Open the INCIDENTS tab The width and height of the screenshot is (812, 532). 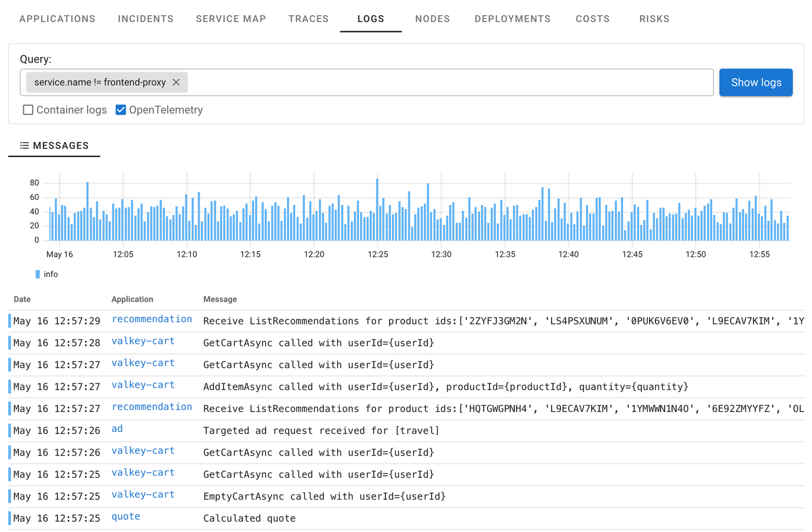pyautogui.click(x=146, y=19)
